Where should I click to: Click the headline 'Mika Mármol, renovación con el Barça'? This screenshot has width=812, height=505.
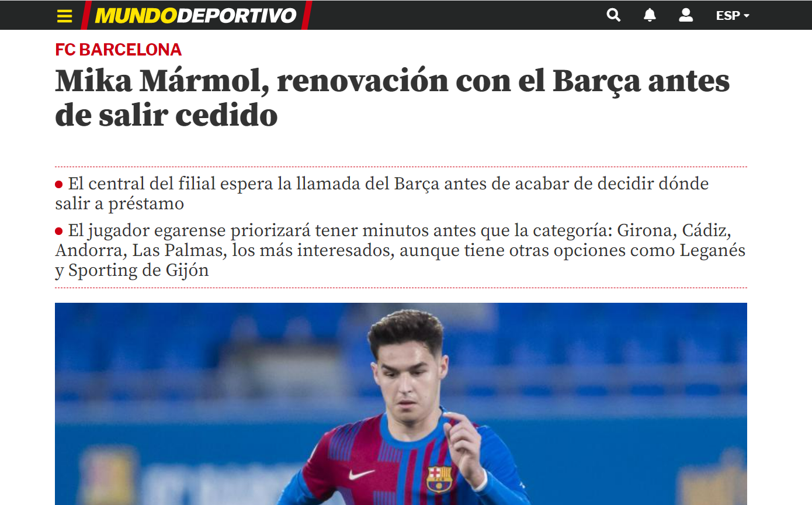click(393, 98)
